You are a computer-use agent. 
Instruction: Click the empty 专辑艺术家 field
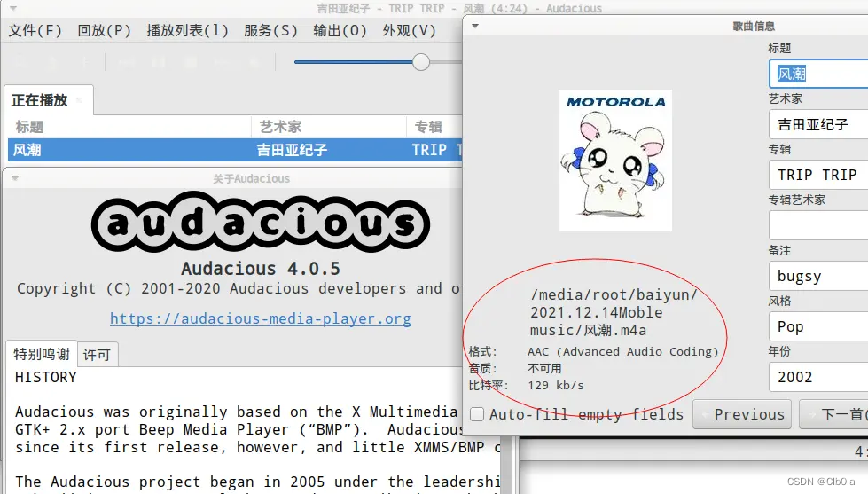coord(818,225)
